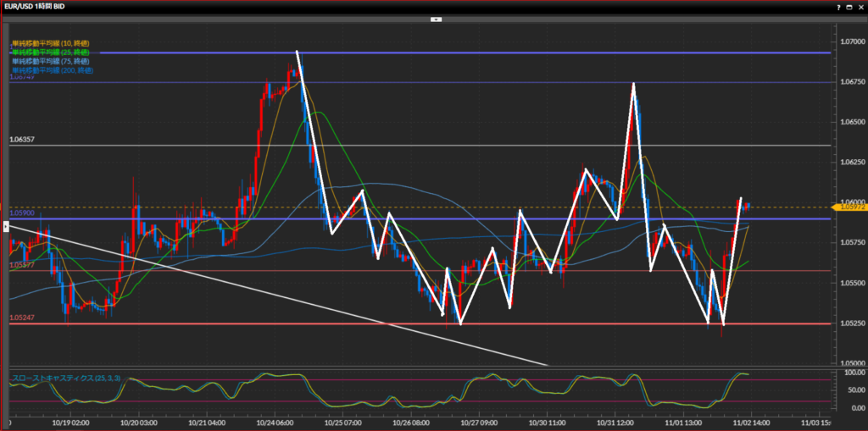Expand the toolbar dropdown arrow at top center
The height and width of the screenshot is (431, 868).
(435, 18)
